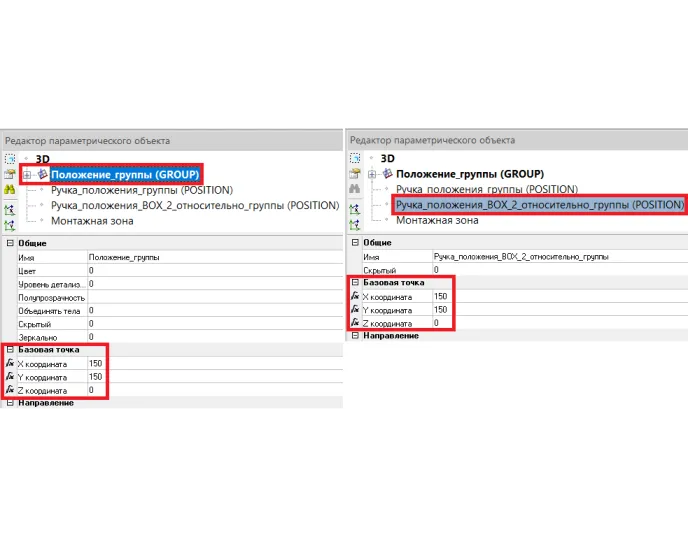This screenshot has width=688, height=537.
Task: Click the Зеркально property label
Action: coord(38,337)
